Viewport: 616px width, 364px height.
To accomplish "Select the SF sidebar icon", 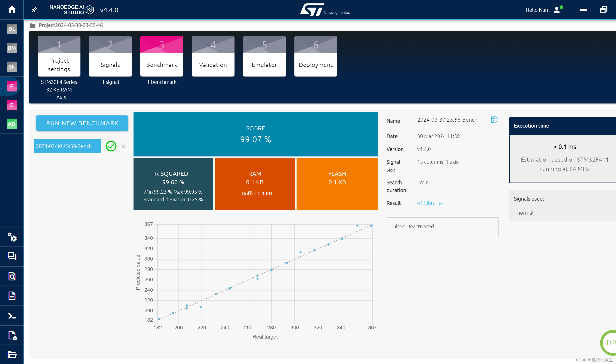I will [12, 66].
